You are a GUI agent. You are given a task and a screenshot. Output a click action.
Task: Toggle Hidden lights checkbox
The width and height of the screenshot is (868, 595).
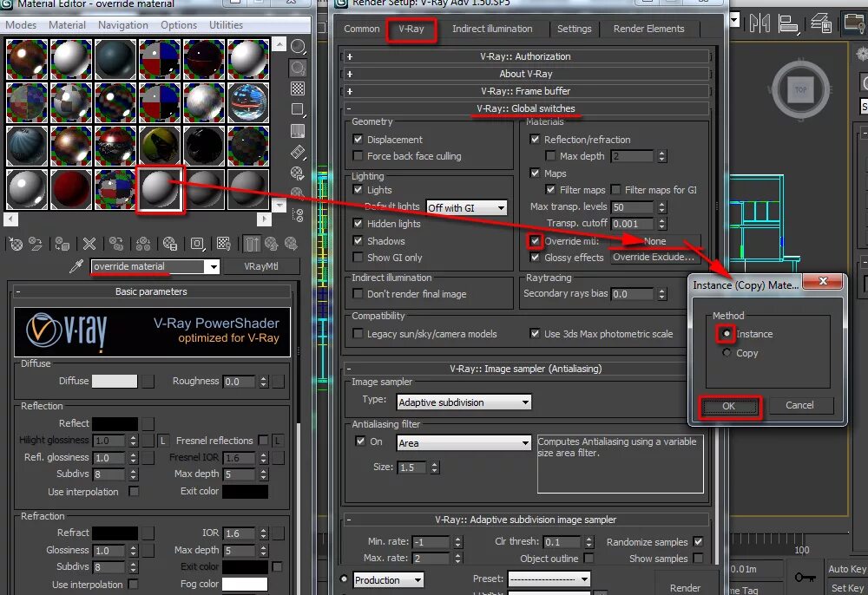click(358, 224)
